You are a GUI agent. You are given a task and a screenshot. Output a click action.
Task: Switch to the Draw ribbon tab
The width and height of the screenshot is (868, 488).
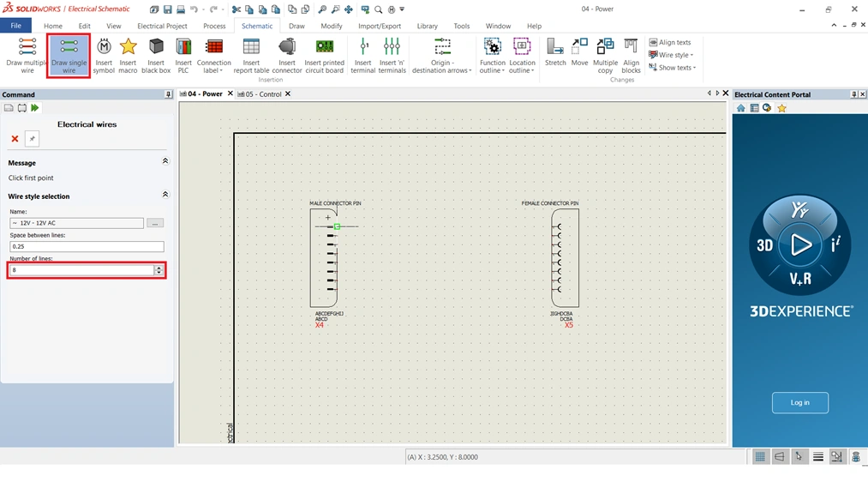[296, 26]
